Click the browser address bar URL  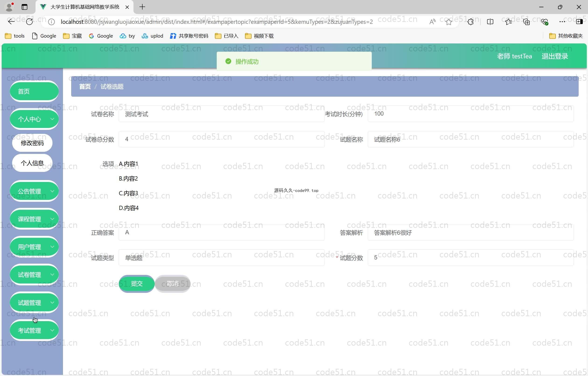coord(217,22)
